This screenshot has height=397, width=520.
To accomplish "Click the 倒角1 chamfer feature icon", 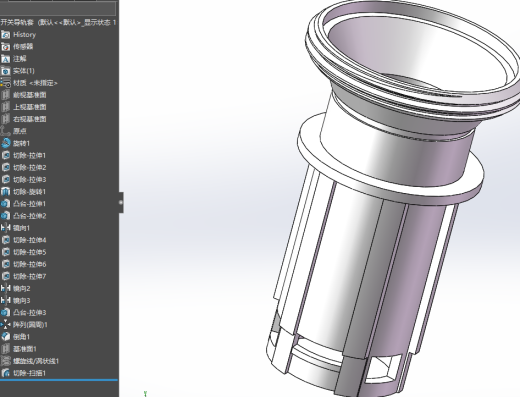I will 5,337.
